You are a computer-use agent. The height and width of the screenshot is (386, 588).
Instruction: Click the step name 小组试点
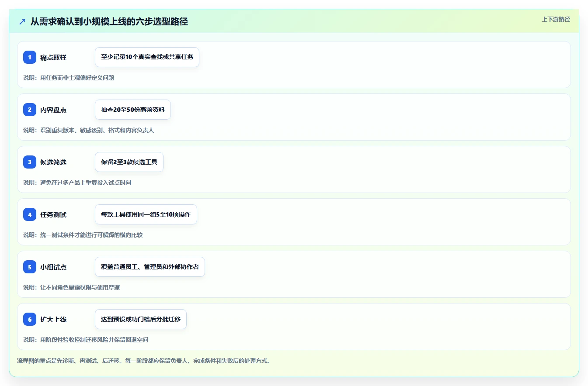[53, 267]
